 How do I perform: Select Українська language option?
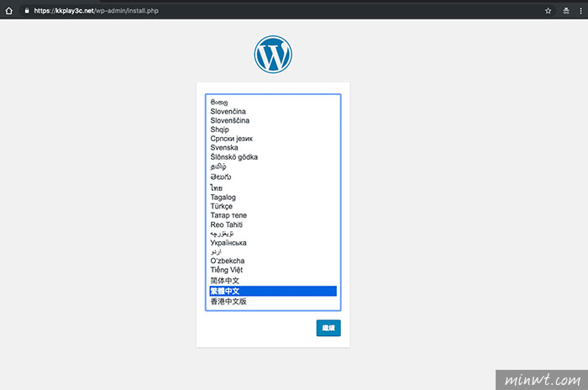[273, 242]
